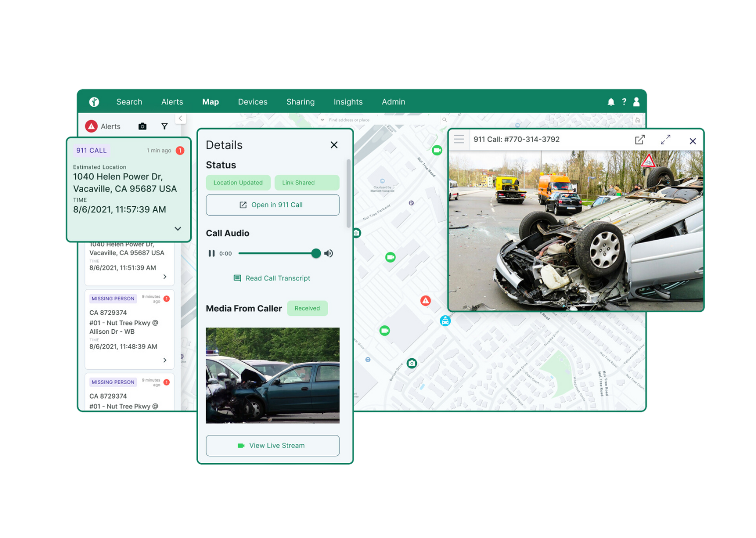Click the red alert marker on map
The image size is (756, 538).
425,301
